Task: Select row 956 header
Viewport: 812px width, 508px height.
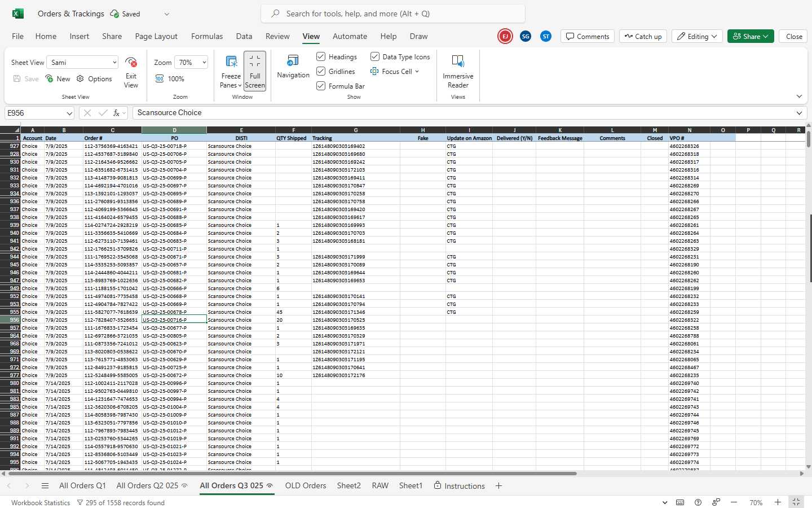Action: [10, 320]
